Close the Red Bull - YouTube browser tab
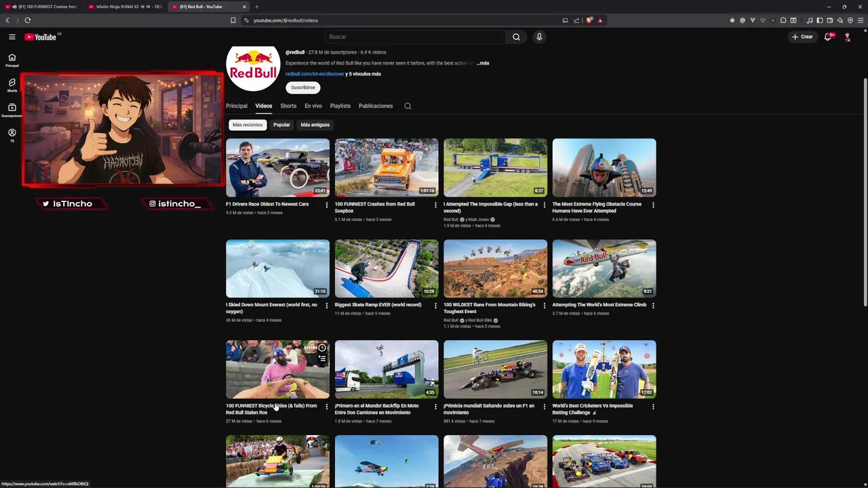This screenshot has height=488, width=868. 244,7
